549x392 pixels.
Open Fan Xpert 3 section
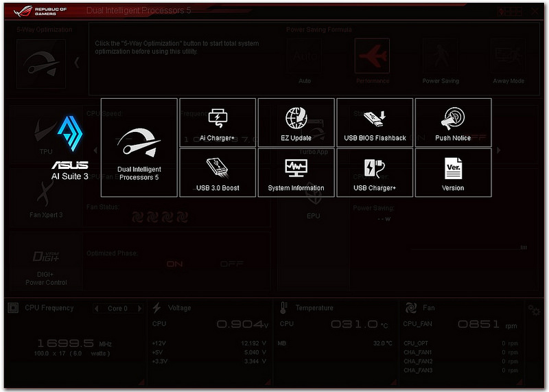[x=46, y=198]
